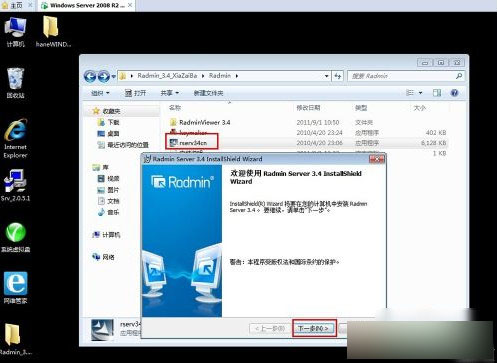This screenshot has width=497, height=363.
Task: Open the address bar history dropdown
Action: tap(326, 76)
